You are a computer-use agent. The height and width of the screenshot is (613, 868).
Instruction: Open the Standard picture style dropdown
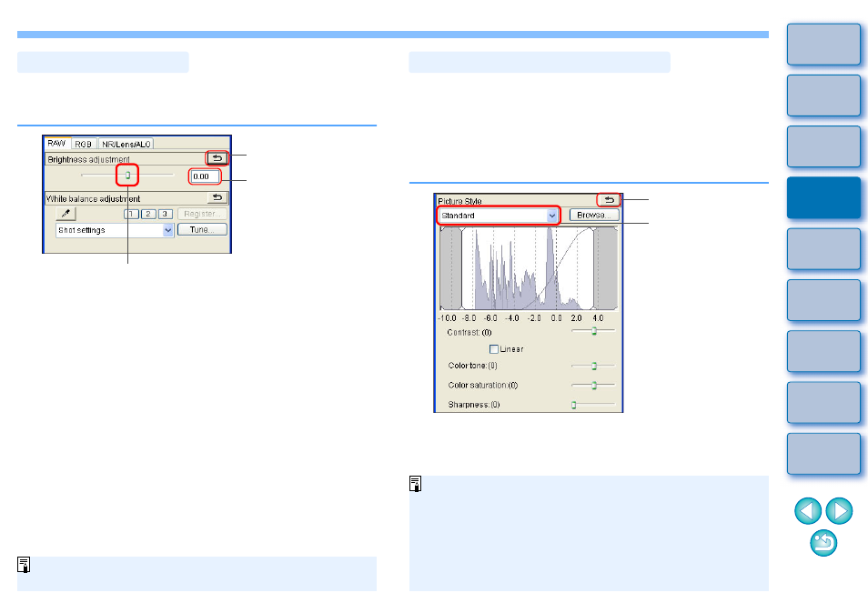(499, 216)
